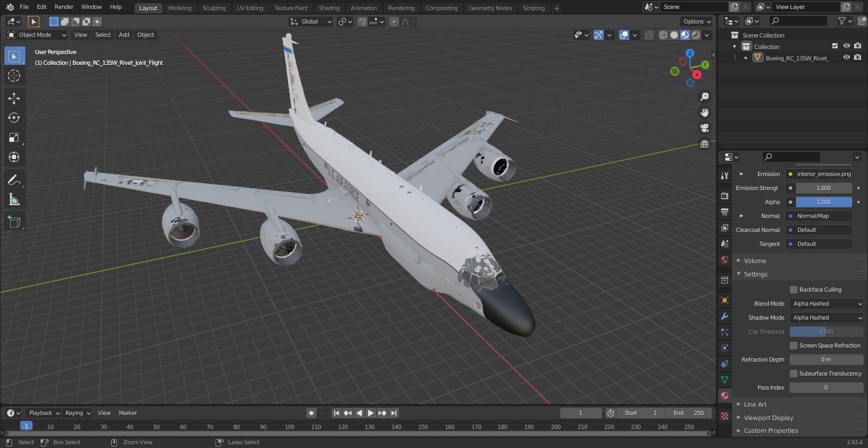Toggle camera view icon
Image resolution: width=868 pixels, height=448 pixels.
704,128
